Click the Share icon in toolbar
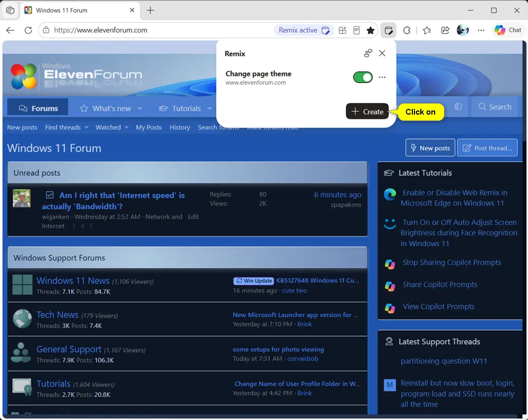The image size is (528, 420). coord(445,30)
